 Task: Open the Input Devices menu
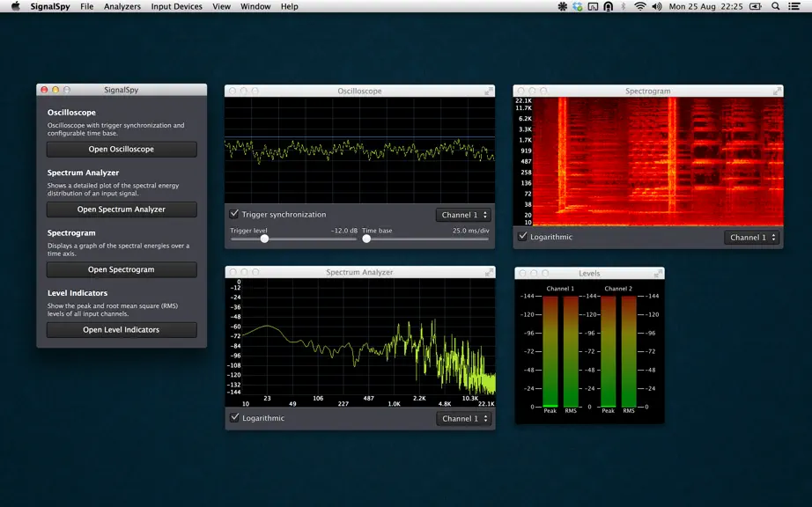pos(177,6)
